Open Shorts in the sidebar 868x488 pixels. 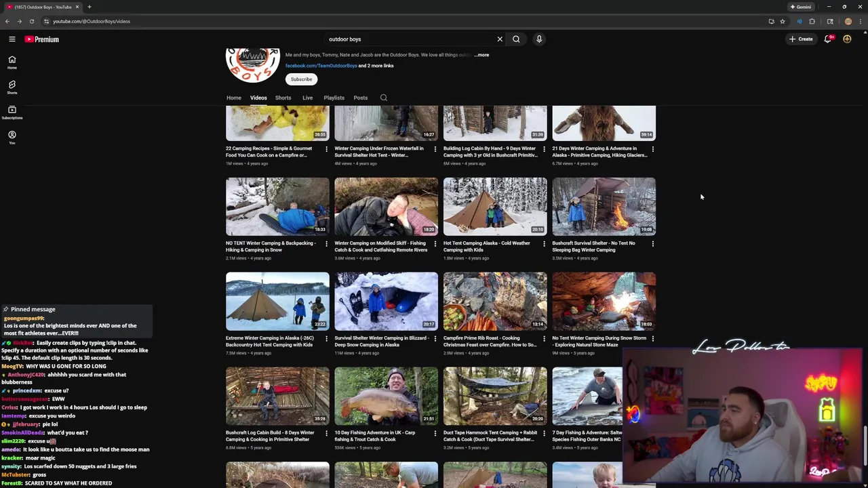12,87
